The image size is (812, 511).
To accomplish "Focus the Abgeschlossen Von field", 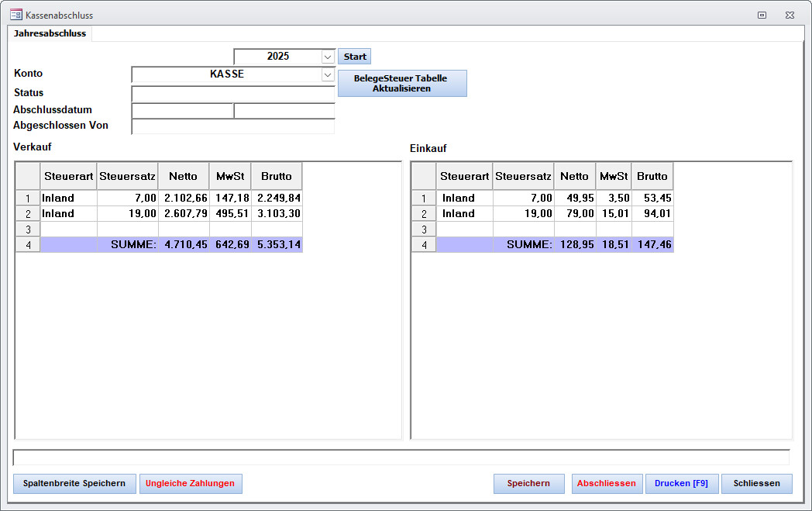I will pos(232,126).
